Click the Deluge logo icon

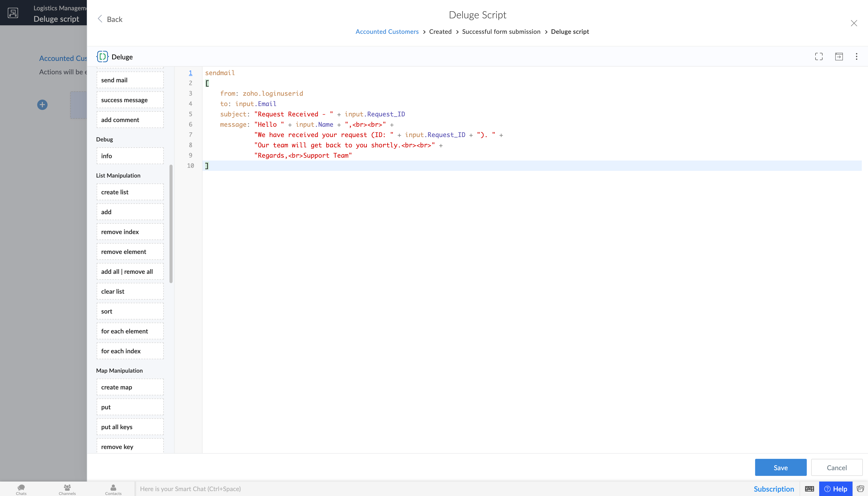(102, 57)
